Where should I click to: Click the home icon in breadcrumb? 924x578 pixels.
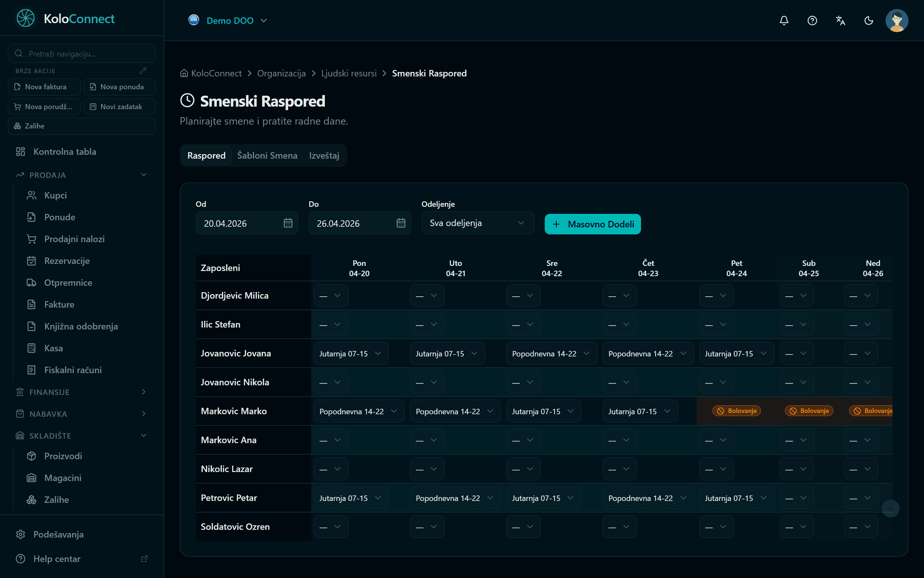(x=184, y=74)
